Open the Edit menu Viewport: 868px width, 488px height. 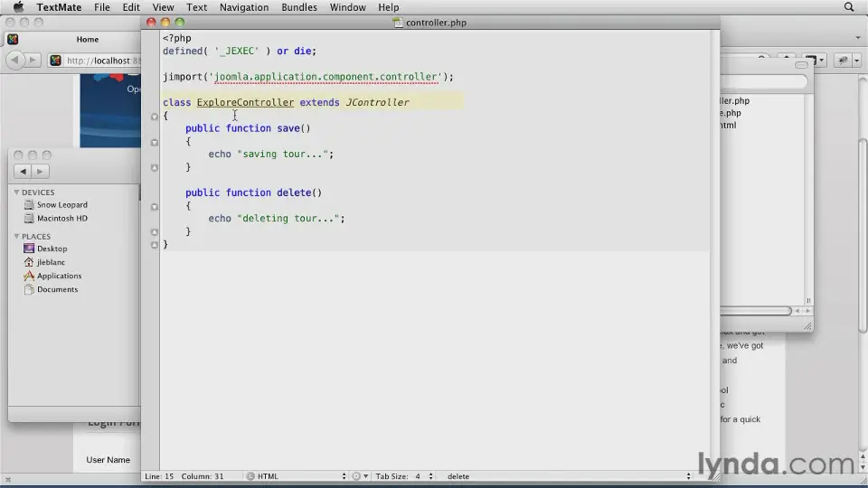coord(130,7)
